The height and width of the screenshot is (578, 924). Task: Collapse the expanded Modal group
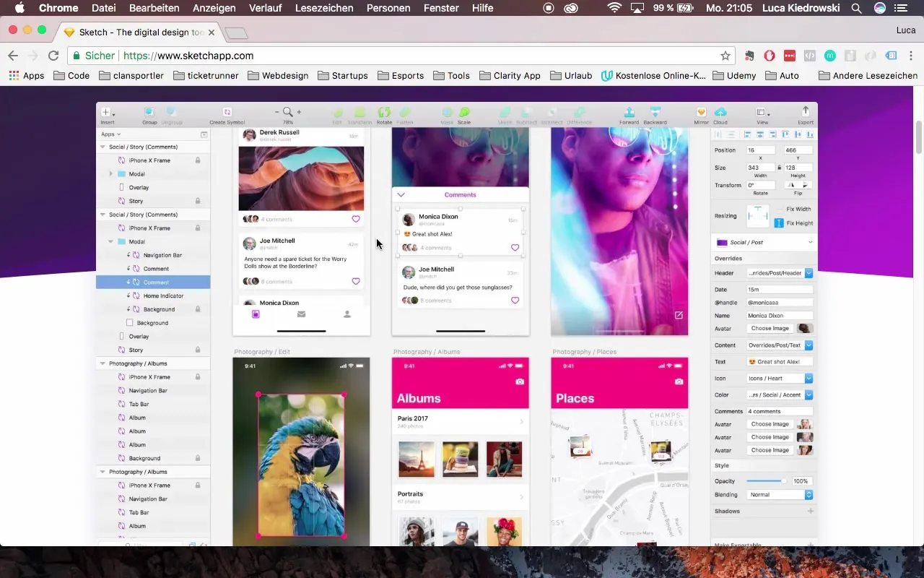click(111, 242)
